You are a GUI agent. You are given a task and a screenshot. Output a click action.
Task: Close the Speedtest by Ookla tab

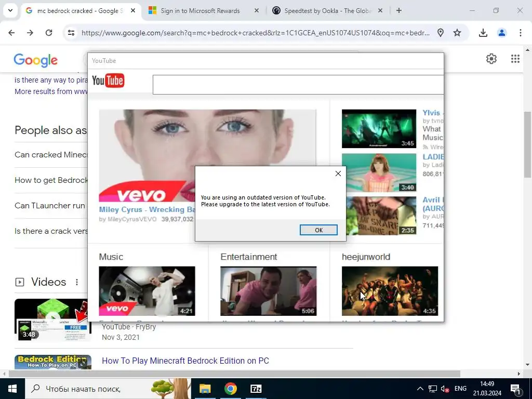point(380,11)
